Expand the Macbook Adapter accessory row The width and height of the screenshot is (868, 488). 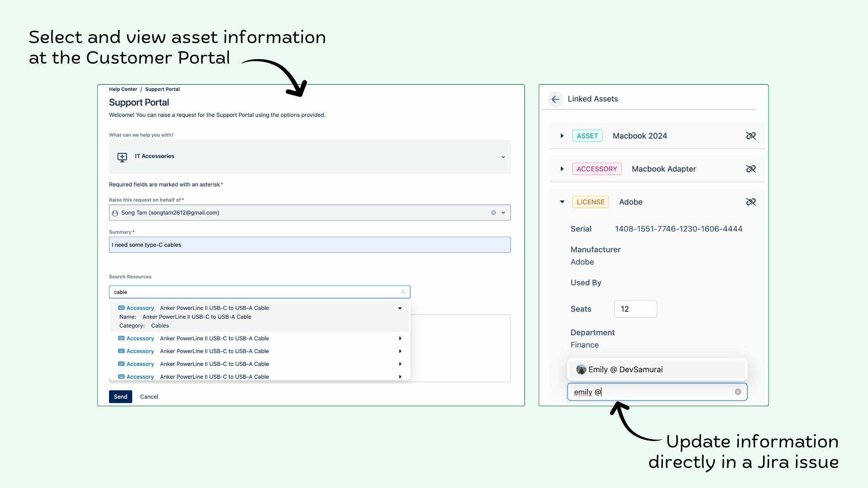(562, 169)
